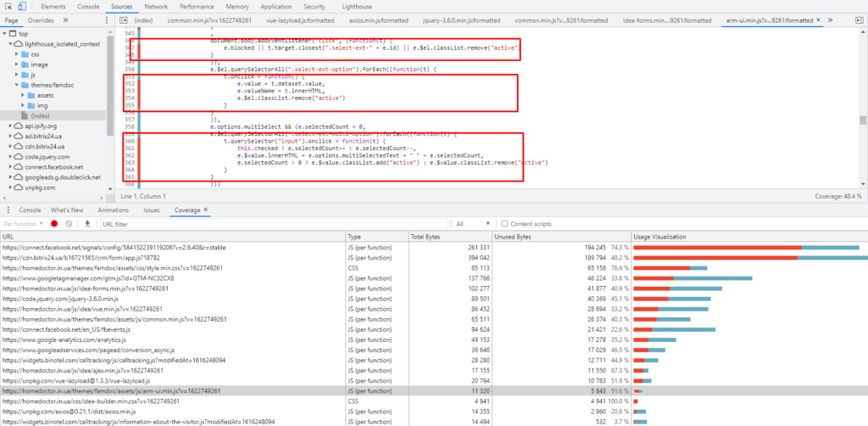Switch to jquery-3.6.0.min.js:formatted file tab
The width and height of the screenshot is (868, 426).
pyautogui.click(x=462, y=20)
